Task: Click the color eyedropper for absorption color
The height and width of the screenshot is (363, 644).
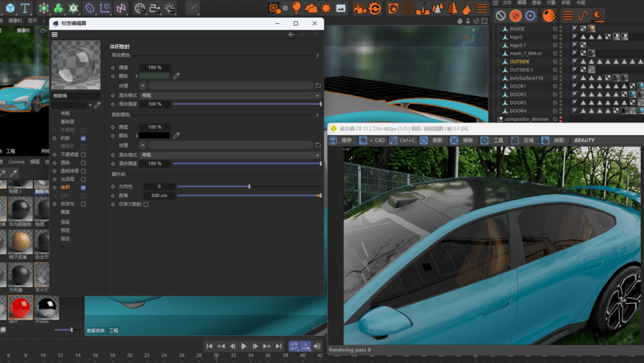Action: [177, 76]
